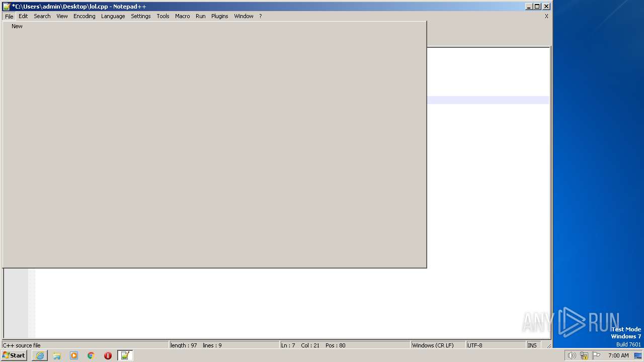Open the Encoding menu
644x362 pixels.
click(85, 16)
